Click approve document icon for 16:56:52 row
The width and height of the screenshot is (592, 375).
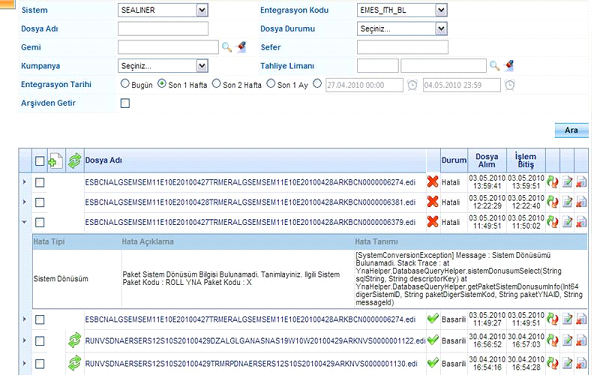pos(567,340)
